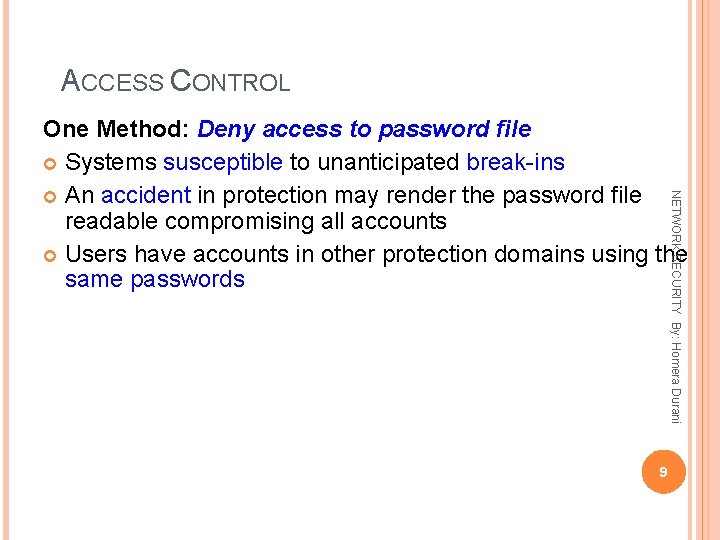Click the phrase readable compromising all accounts
This screenshot has width=720, height=540.
[256, 222]
